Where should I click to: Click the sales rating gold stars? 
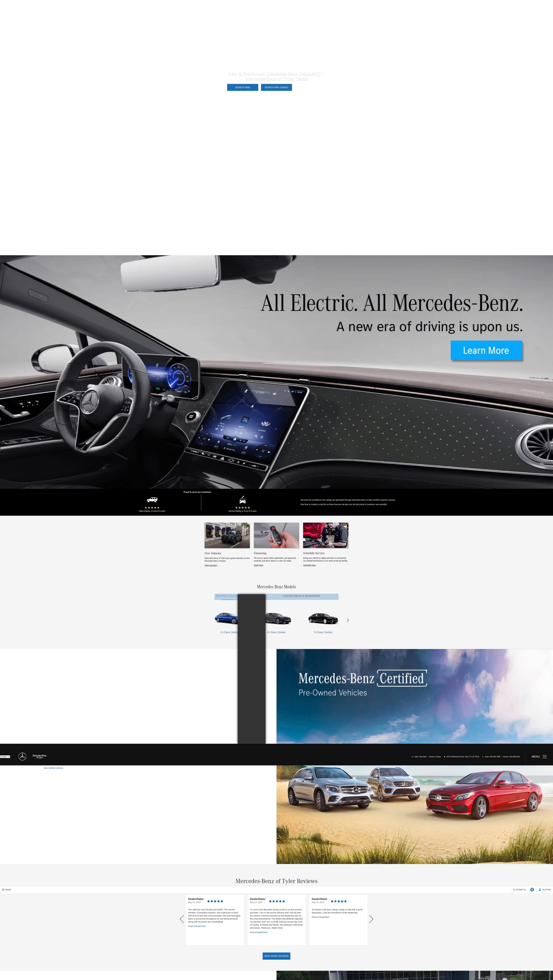tap(152, 508)
